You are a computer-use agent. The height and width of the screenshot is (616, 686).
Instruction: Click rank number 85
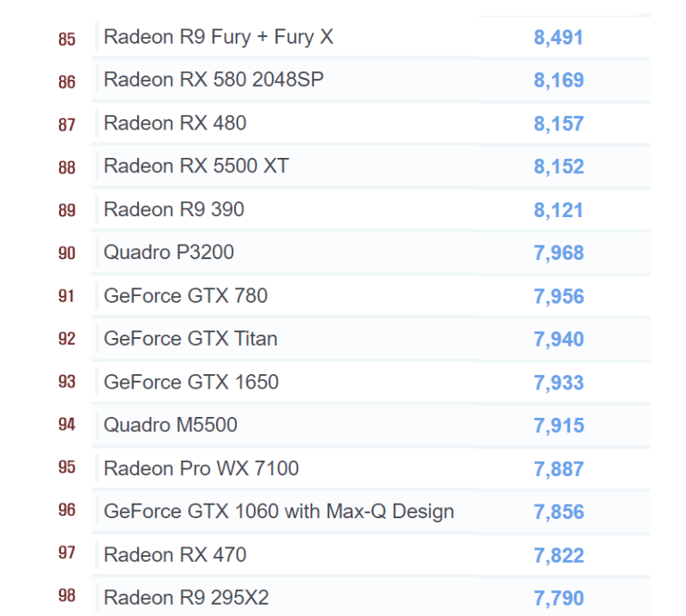coord(67,39)
